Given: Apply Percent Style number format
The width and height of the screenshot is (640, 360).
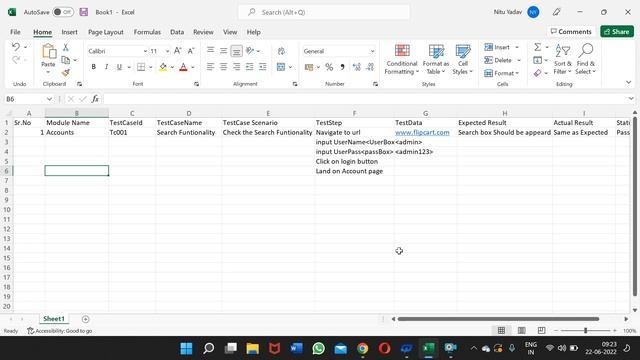Looking at the screenshot, I should (329, 67).
